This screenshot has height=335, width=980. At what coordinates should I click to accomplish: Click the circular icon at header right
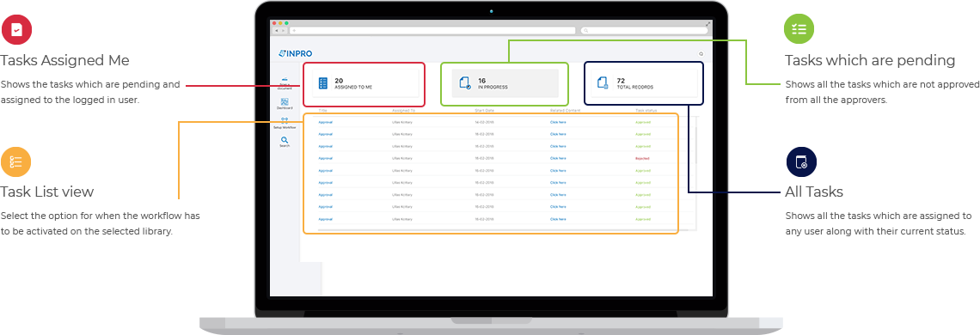click(x=701, y=54)
